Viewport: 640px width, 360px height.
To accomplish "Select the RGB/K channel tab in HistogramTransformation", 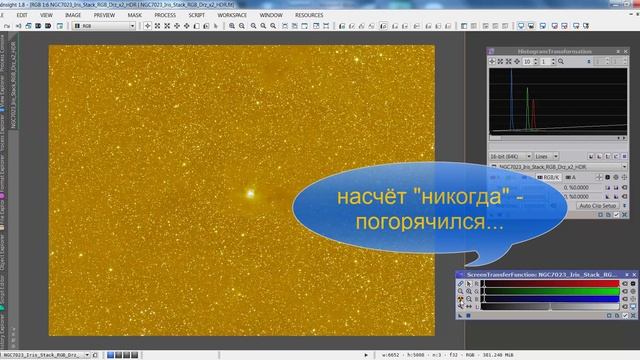I will (x=549, y=177).
